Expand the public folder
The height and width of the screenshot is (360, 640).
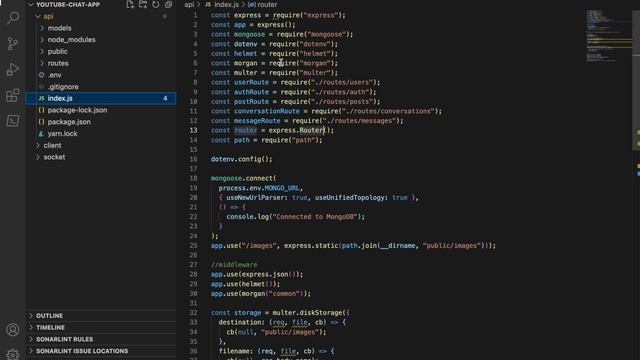point(42,51)
